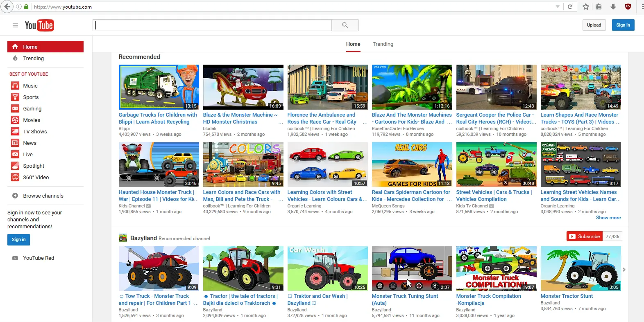This screenshot has width=644, height=322.
Task: Reload the page using the refresh icon
Action: click(x=570, y=7)
